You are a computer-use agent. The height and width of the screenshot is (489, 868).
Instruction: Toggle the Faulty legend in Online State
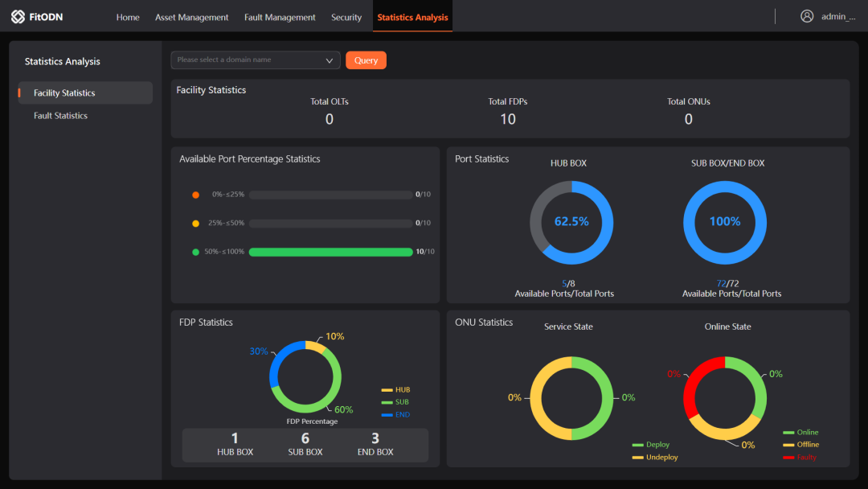pos(800,458)
